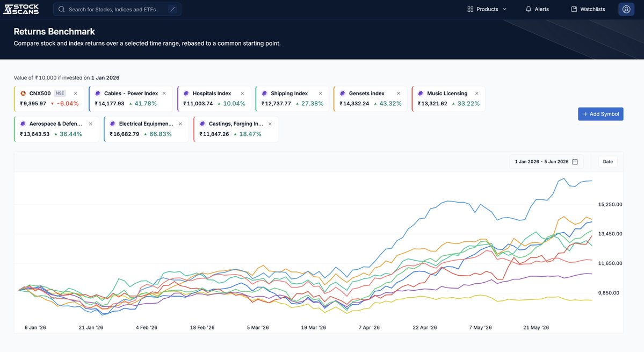Click the slash shortcut icon in search
Screen dimensions: 644x352
[172, 9]
